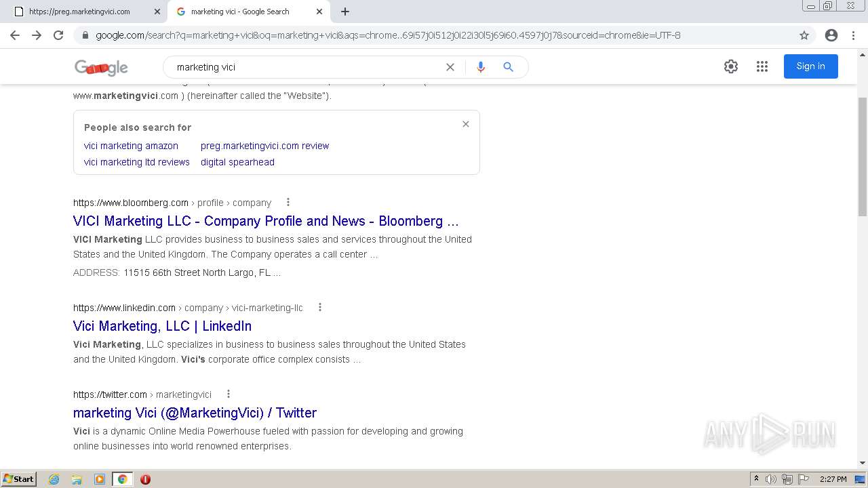Screen dimensions: 868x488
Task: Open the Chrome profile avatar
Action: tap(831, 35)
